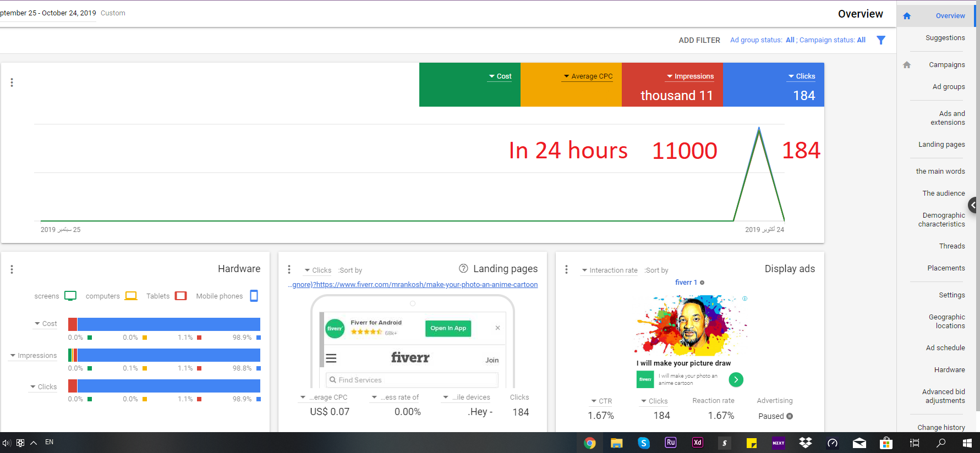
Task: Close the Fiverr for Android app banner
Action: (x=497, y=328)
